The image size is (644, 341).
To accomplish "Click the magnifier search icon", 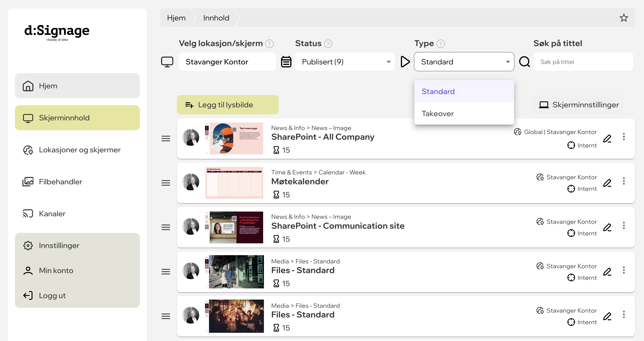I will click(x=524, y=62).
